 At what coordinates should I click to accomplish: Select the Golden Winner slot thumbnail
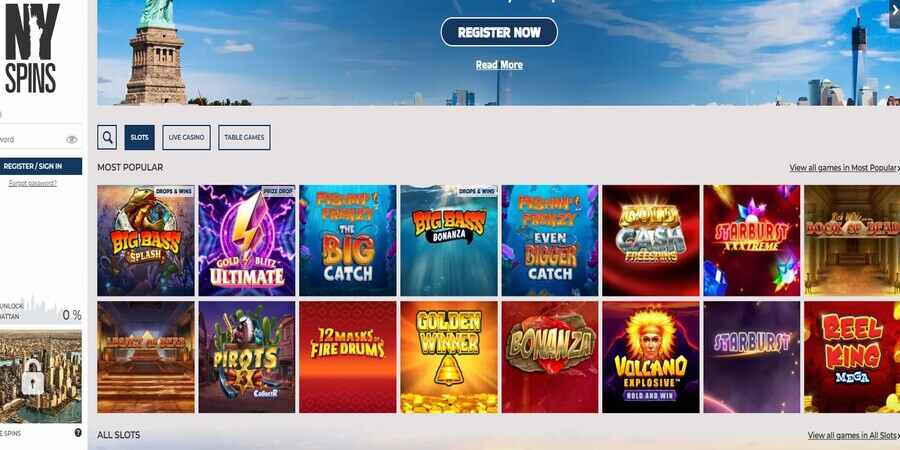449,357
